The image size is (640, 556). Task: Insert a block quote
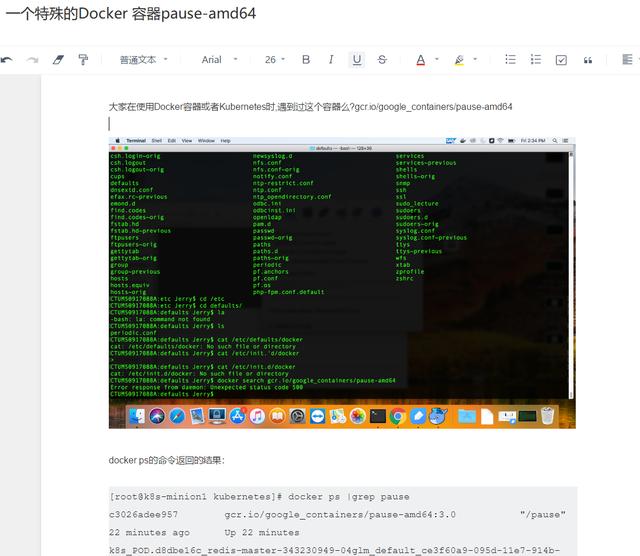pos(587,60)
